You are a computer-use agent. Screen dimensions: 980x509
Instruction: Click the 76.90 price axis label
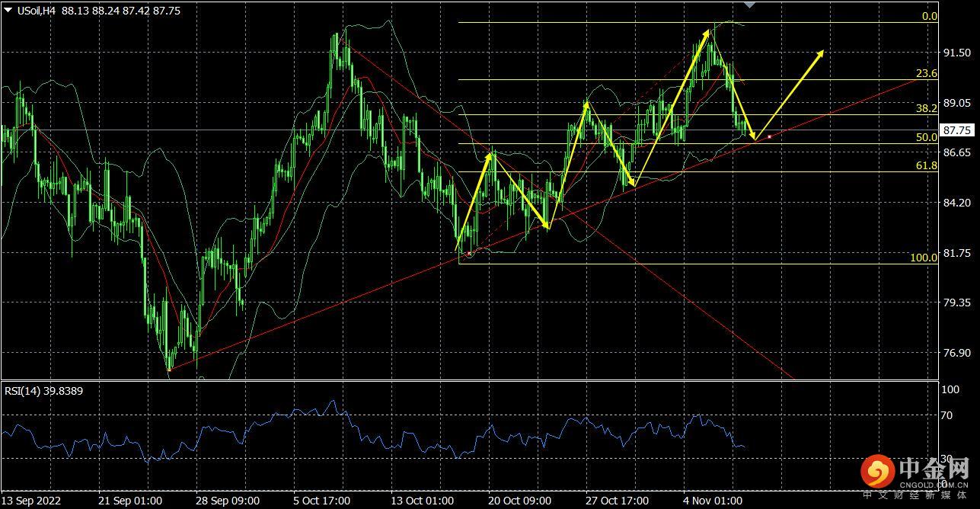pos(956,353)
